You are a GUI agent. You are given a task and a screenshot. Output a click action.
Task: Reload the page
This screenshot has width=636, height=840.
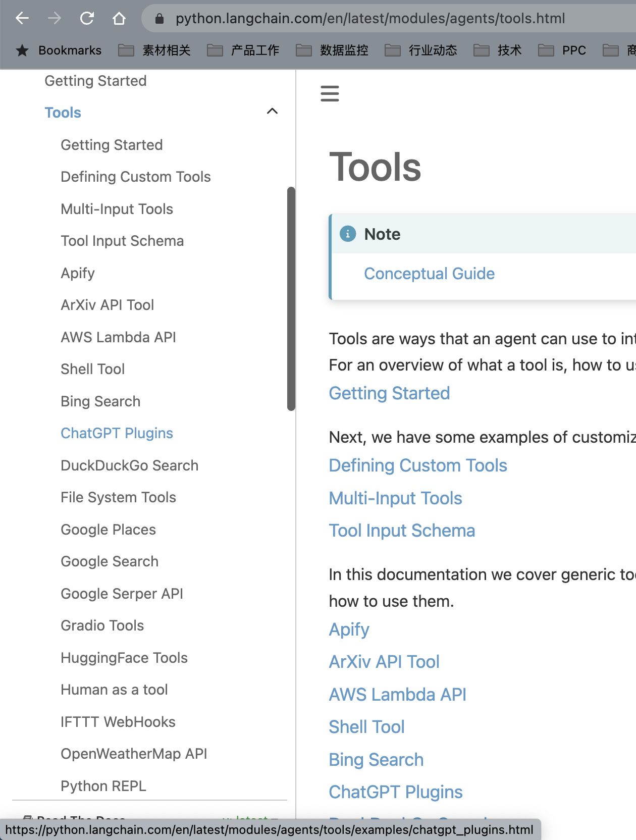pos(87,19)
